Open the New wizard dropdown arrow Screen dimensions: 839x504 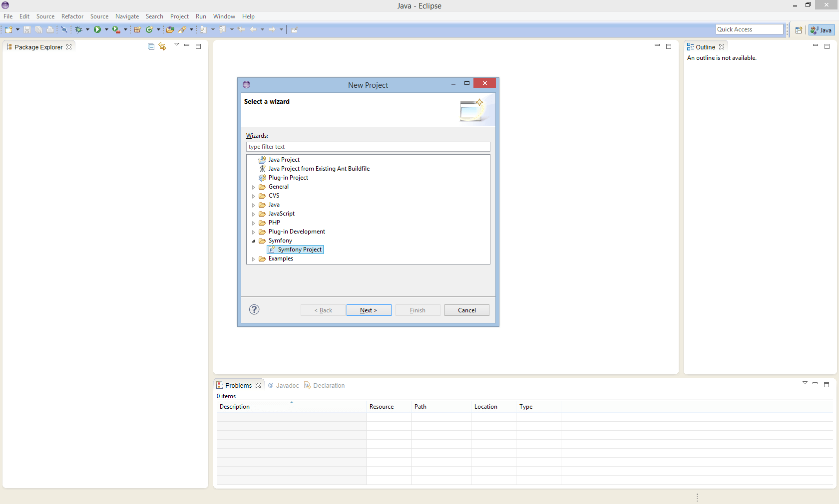[17, 29]
